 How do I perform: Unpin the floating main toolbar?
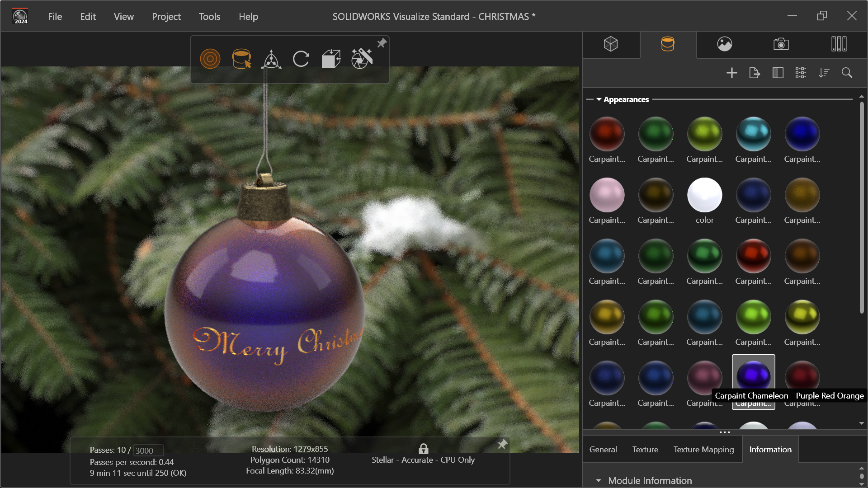(x=382, y=43)
